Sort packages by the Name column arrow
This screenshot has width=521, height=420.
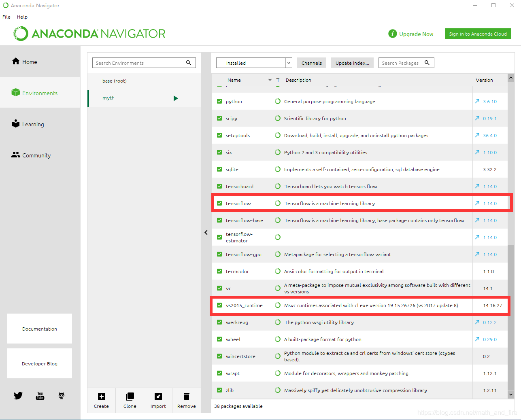(x=270, y=80)
